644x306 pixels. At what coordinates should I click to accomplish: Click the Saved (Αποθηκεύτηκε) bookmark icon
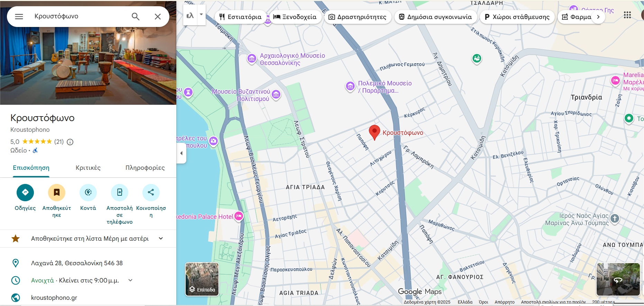(57, 192)
